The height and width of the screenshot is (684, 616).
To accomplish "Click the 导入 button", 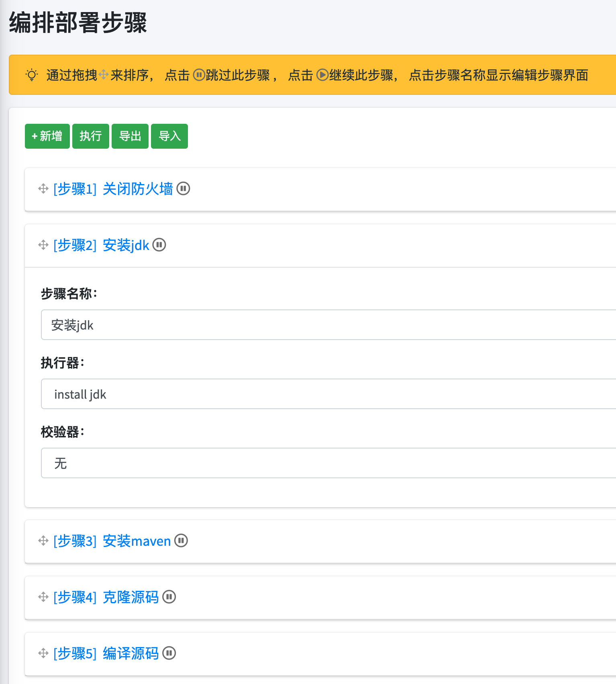I will click(169, 136).
